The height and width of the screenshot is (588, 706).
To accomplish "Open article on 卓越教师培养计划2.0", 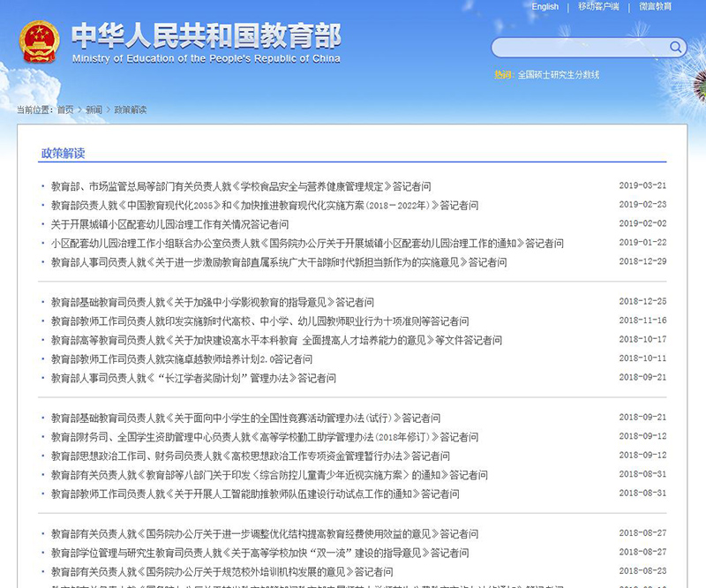I will pos(182,358).
